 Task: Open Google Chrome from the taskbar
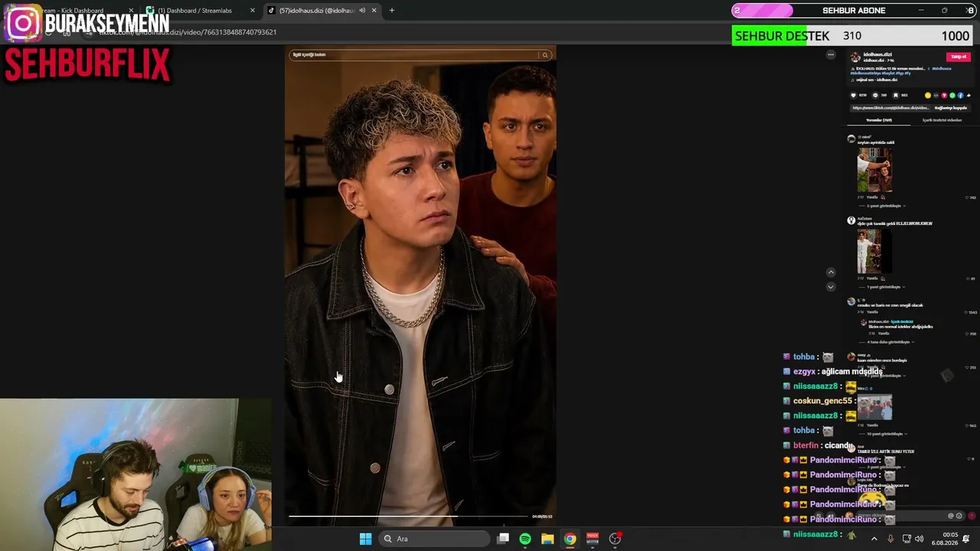pyautogui.click(x=570, y=539)
